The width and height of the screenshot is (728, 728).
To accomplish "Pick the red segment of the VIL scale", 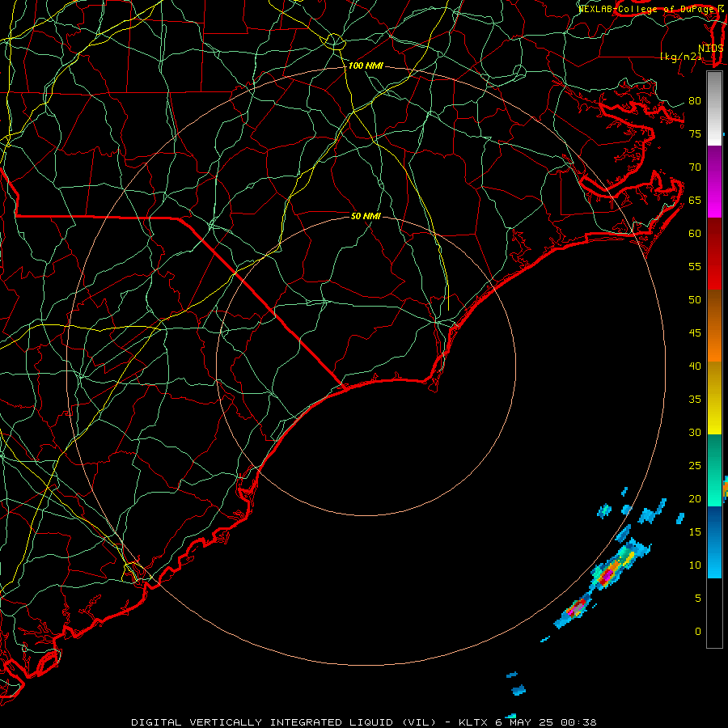I will (714, 254).
